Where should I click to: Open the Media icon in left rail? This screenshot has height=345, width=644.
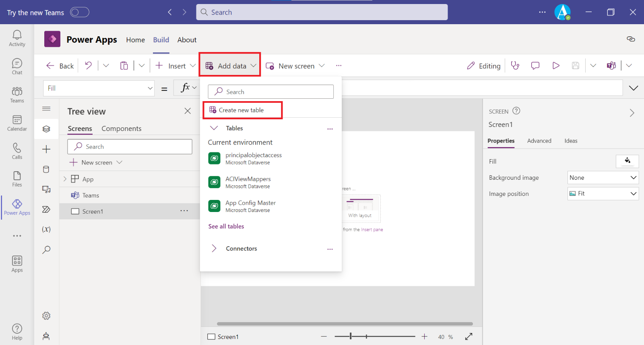[46, 189]
